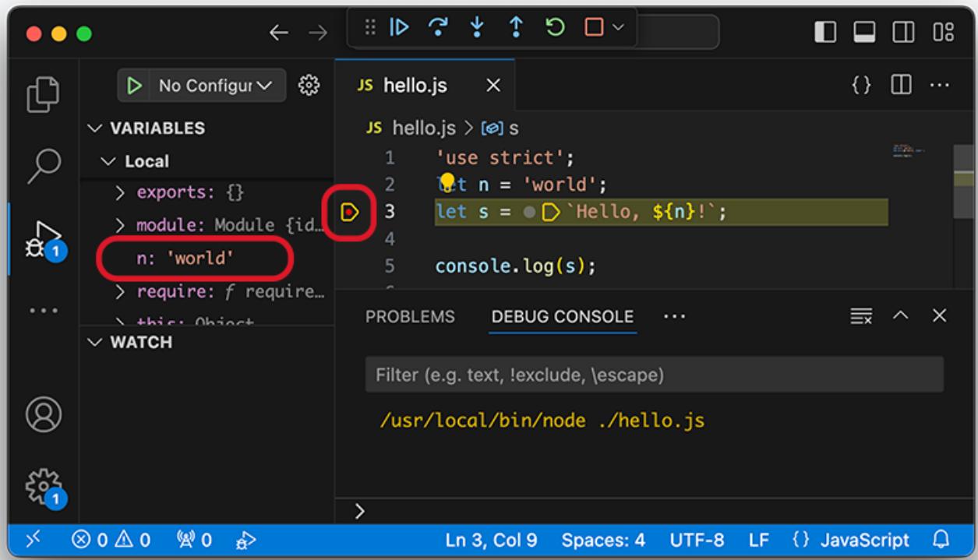Click Step Out in the debug toolbar
Image resolution: width=978 pixels, height=560 pixels.
coord(515,27)
